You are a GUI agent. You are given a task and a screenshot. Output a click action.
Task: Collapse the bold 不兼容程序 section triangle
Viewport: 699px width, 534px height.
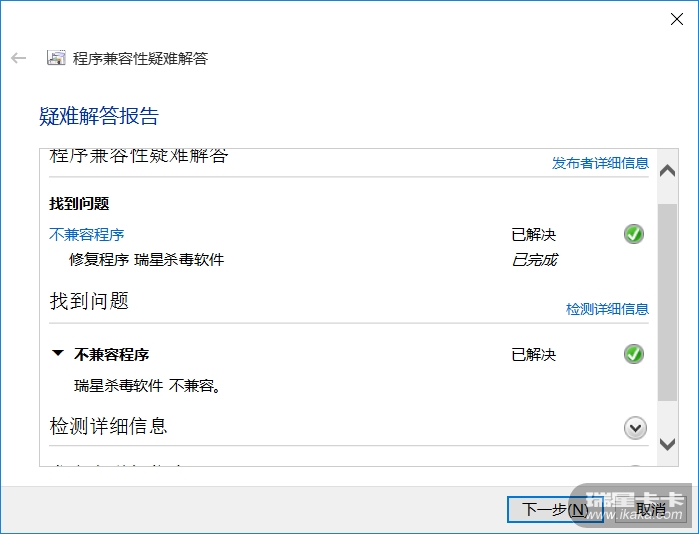[x=58, y=353]
